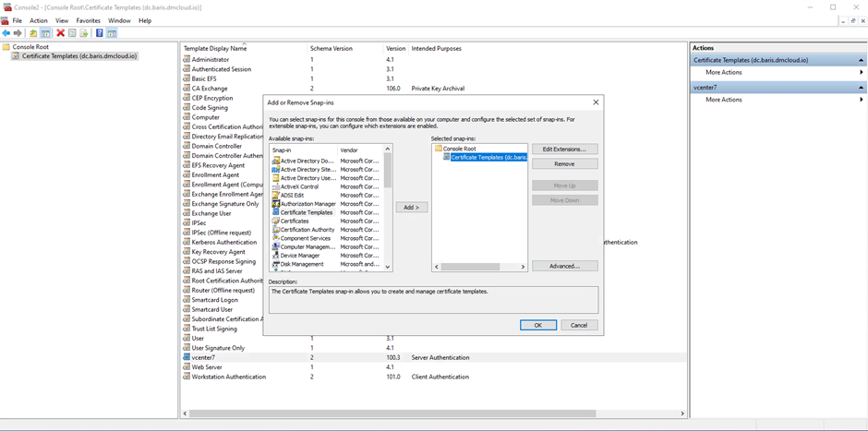Choose Certification Authority snap-in
Image resolution: width=868 pixels, height=431 pixels.
(x=307, y=230)
